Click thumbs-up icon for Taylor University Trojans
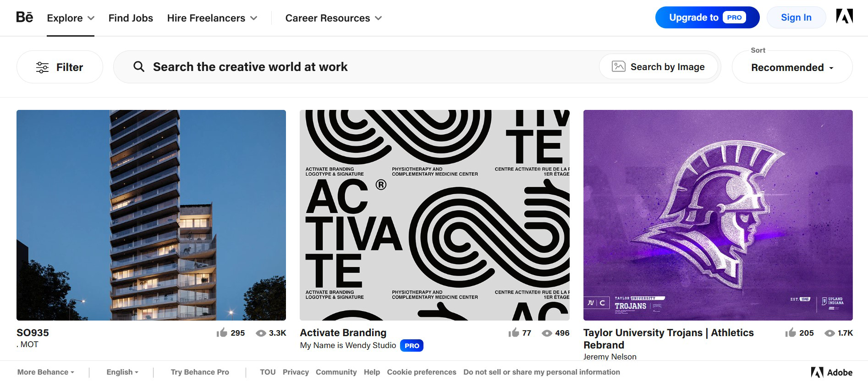 coord(791,332)
